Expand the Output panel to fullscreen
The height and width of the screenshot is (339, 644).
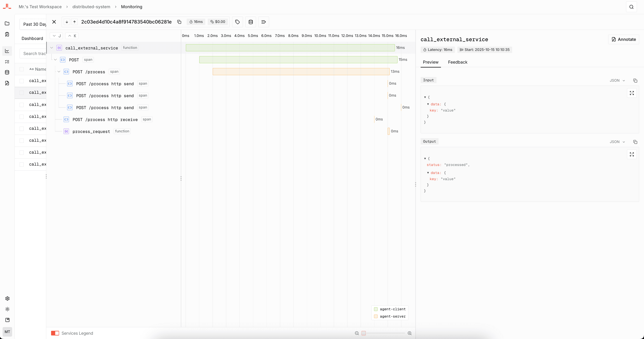632,154
